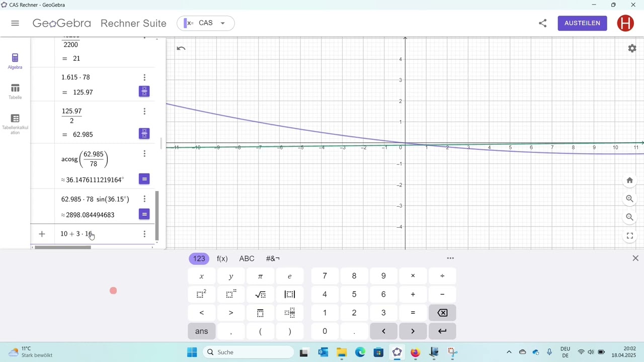This screenshot has height=362, width=644.
Task: Tap the greater-than key
Action: (231, 313)
